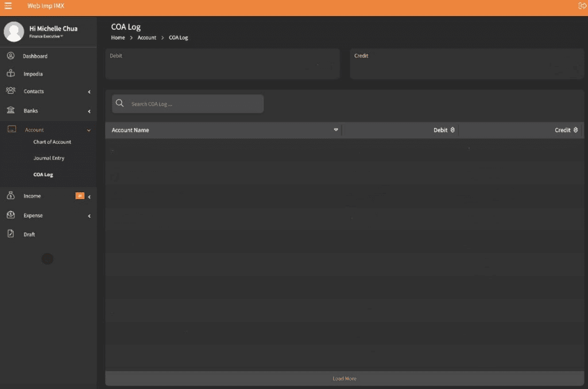
Task: Click the logout icon in top bar
Action: tap(582, 6)
